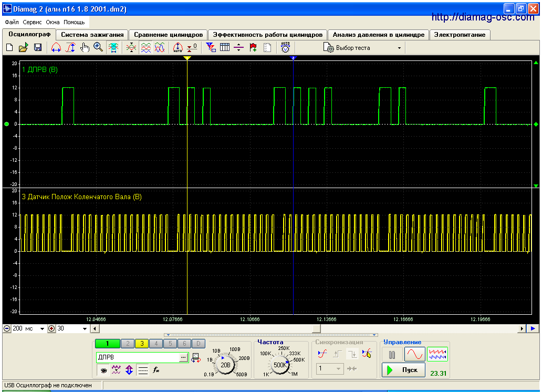Click the yellow cursor marker above the waveform
This screenshot has height=392, width=542.
[187, 58]
